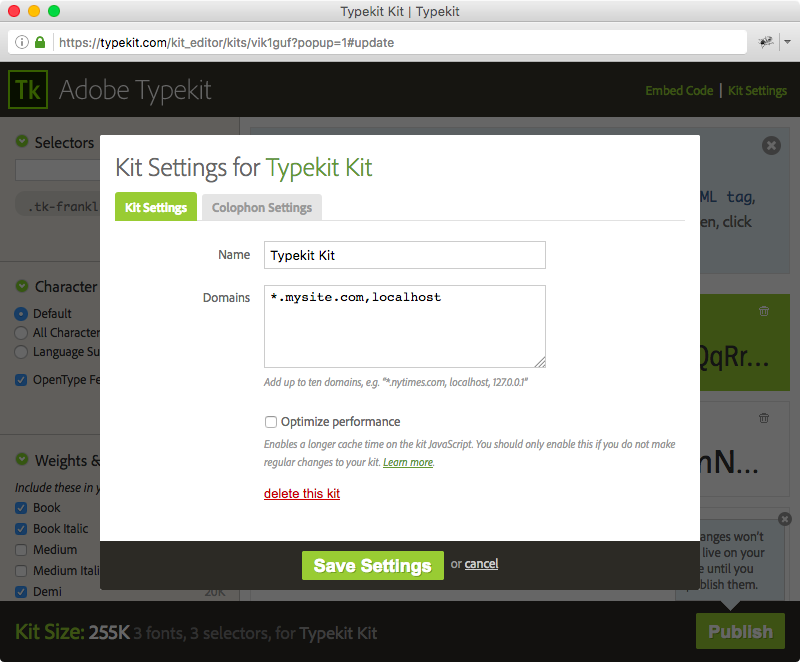This screenshot has width=800, height=662.
Task: Select Language Support radio button
Action: click(21, 352)
